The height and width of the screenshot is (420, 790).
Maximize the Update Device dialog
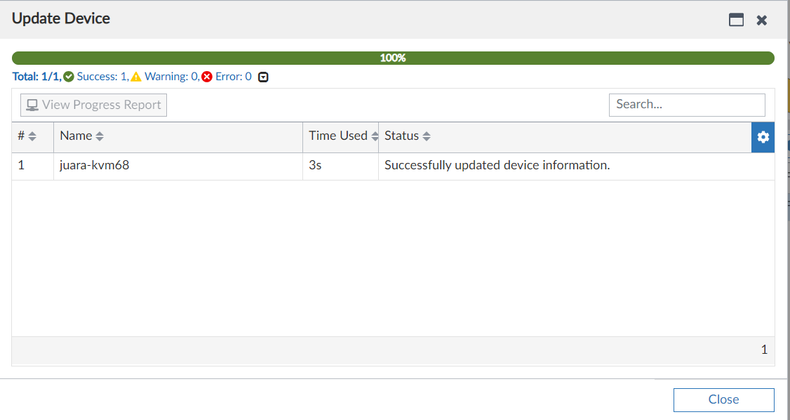click(x=736, y=19)
